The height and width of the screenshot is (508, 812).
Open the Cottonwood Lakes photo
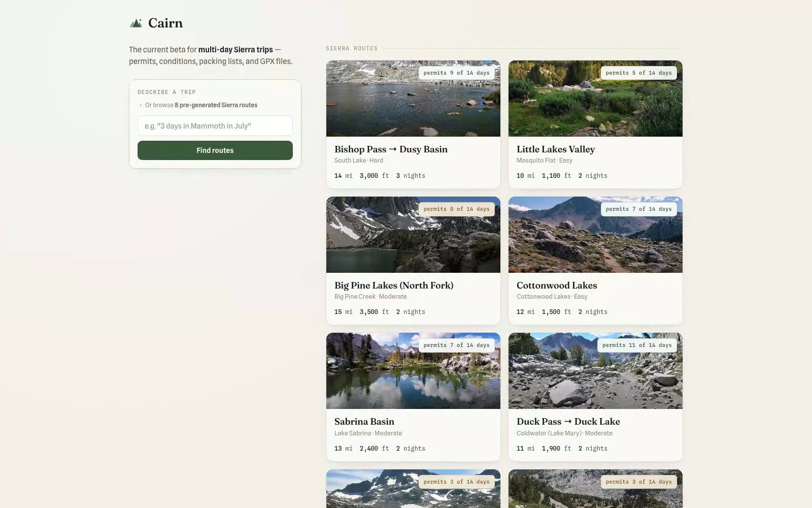[595, 235]
